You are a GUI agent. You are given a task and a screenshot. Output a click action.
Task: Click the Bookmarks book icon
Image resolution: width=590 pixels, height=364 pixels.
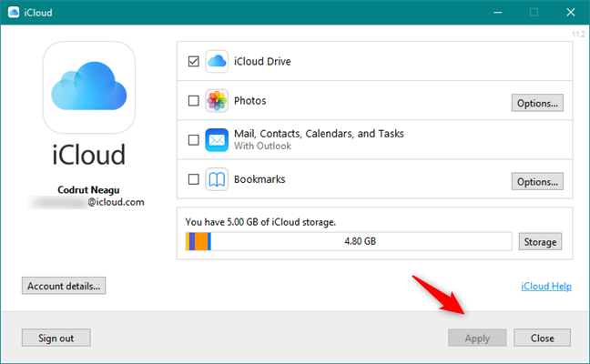(217, 179)
